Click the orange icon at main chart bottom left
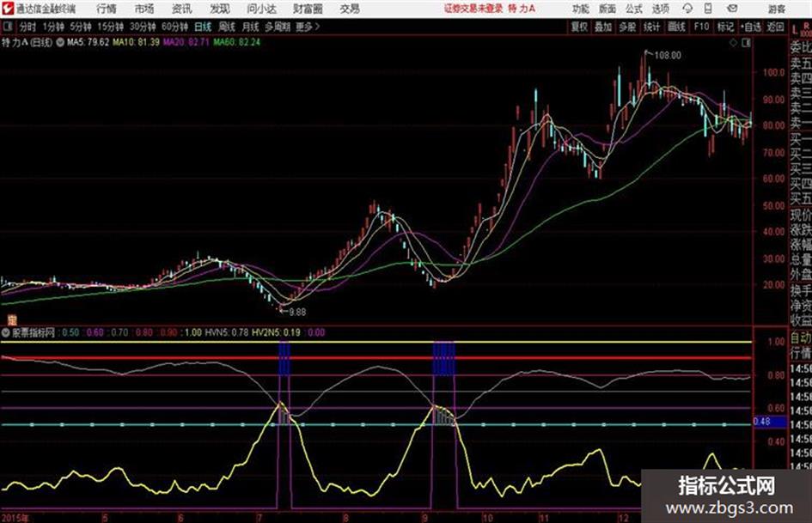 [11, 320]
